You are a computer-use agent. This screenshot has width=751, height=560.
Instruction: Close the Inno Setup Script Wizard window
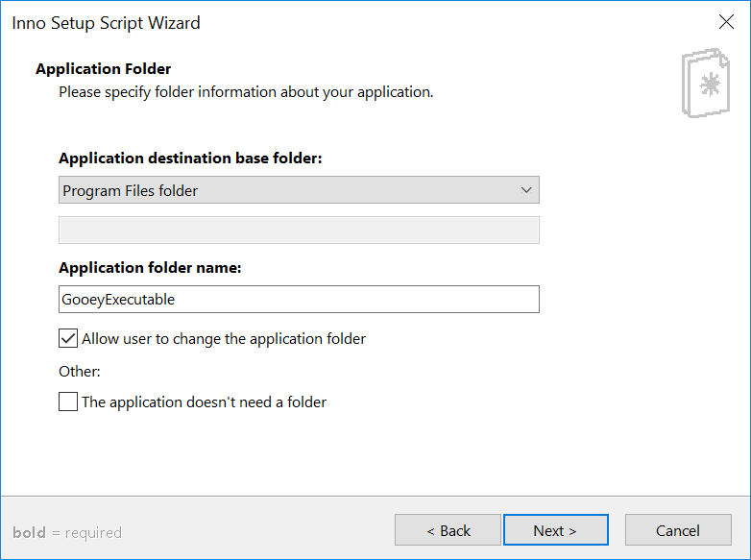[726, 22]
